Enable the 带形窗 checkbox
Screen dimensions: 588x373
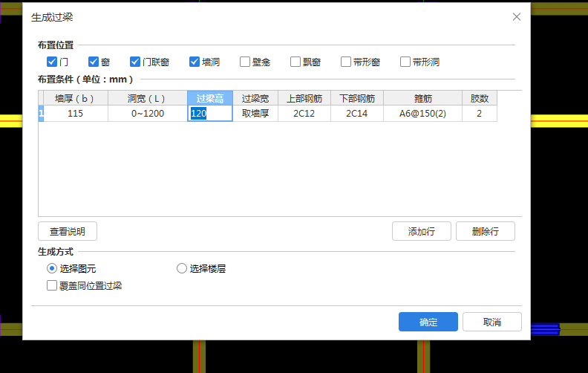coord(346,62)
